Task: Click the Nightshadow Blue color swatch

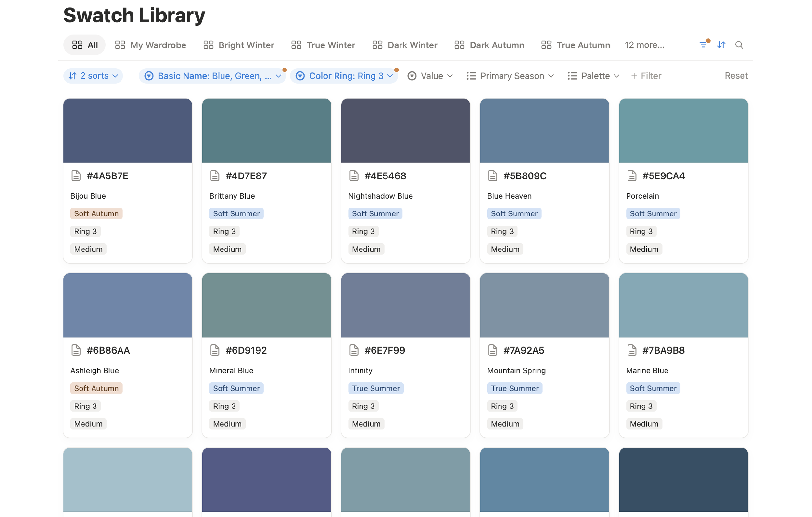Action: point(406,131)
